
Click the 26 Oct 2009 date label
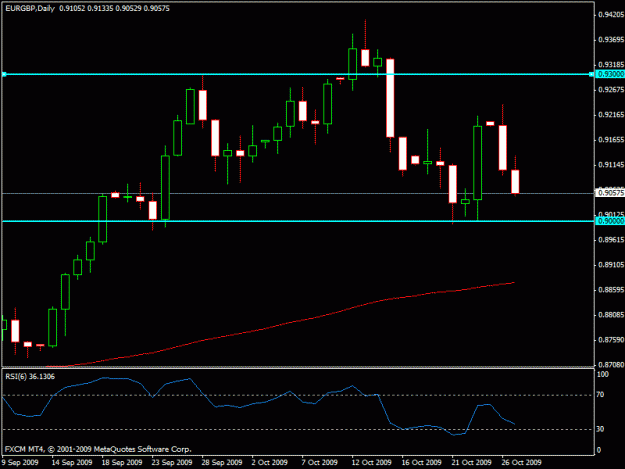pyautogui.click(x=521, y=463)
